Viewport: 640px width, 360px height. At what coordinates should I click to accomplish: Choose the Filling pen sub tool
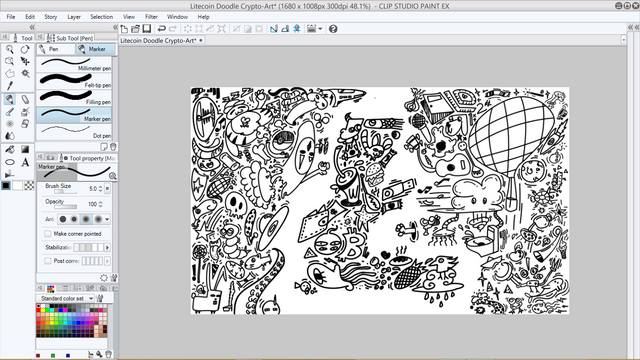click(x=74, y=98)
